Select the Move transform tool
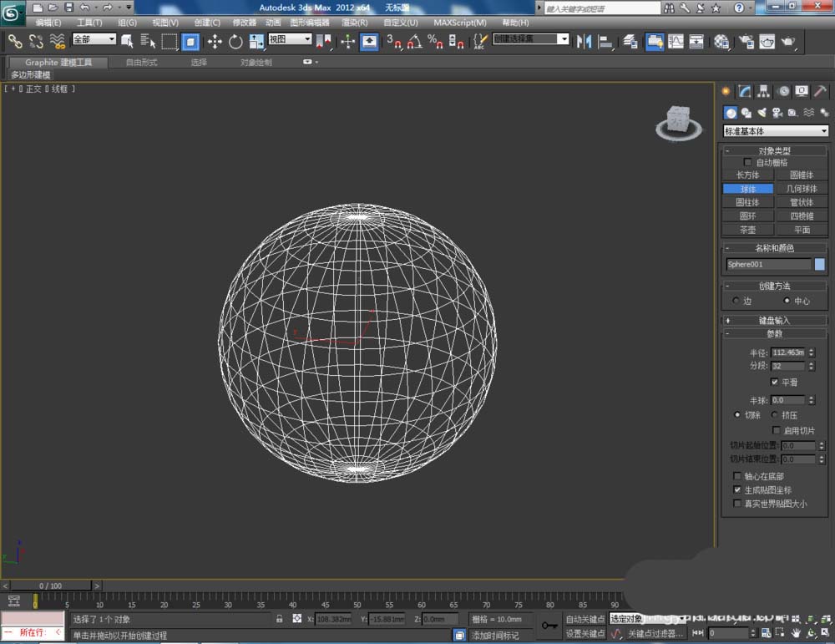This screenshot has width=835, height=644. coord(215,41)
